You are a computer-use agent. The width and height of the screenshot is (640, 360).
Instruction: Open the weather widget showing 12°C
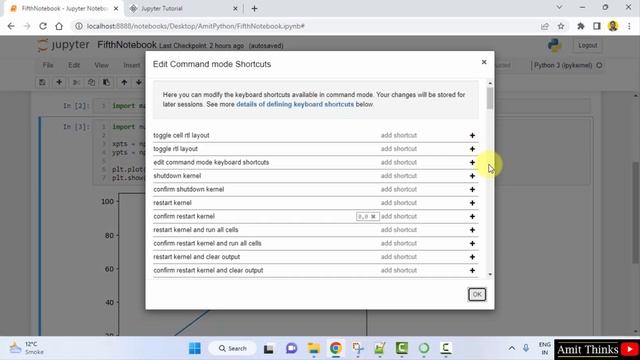pyautogui.click(x=27, y=348)
